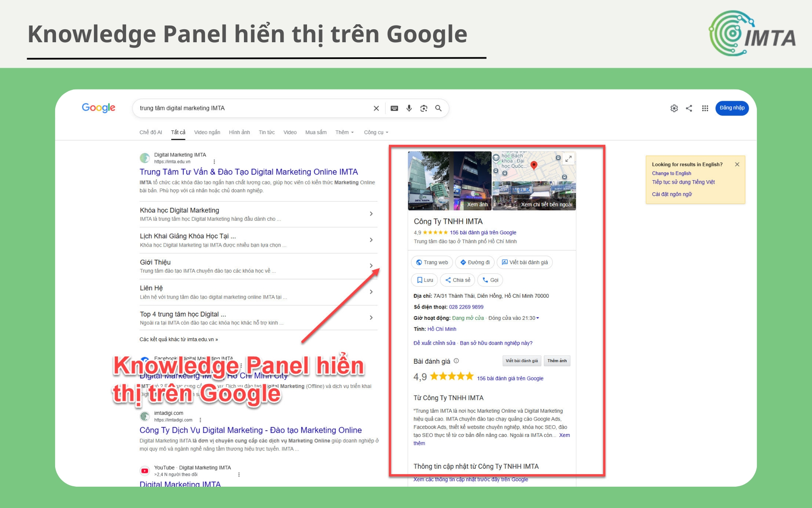Screen dimensions: 812x508
Task: Switch to Video ngắn tab
Action: point(207,133)
